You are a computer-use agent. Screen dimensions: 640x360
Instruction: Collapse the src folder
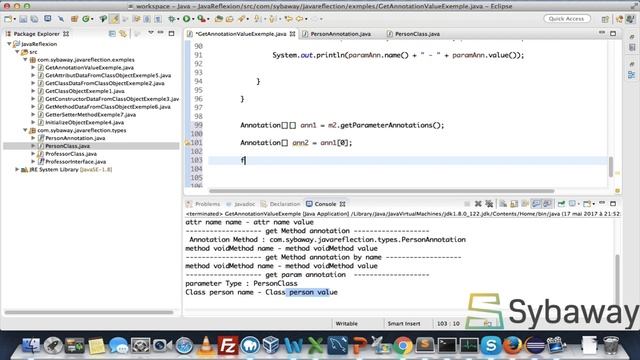18,52
